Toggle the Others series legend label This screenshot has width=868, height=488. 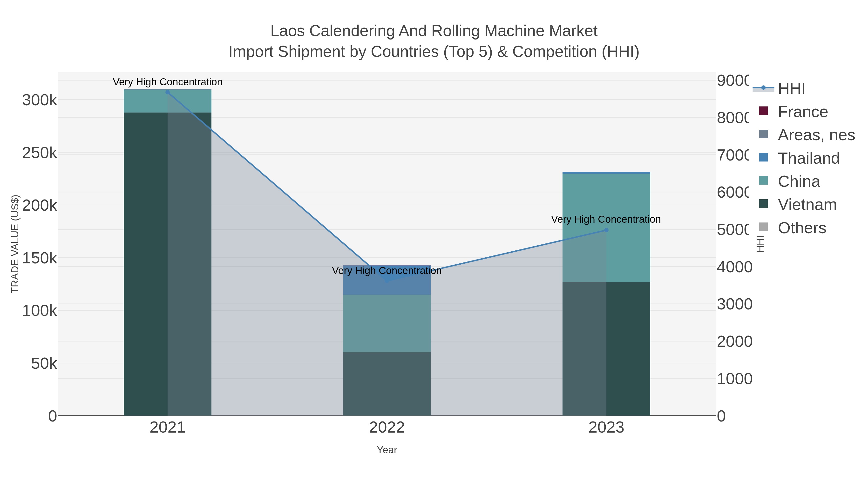tap(802, 228)
